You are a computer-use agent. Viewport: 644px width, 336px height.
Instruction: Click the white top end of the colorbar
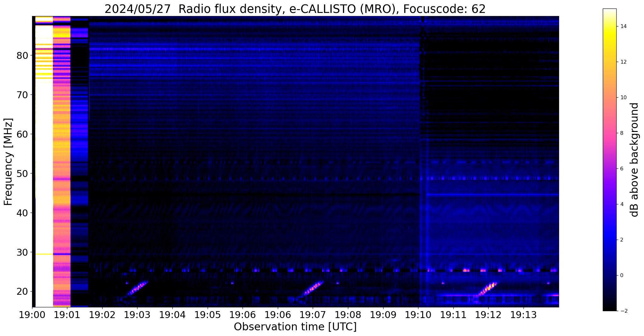point(609,11)
